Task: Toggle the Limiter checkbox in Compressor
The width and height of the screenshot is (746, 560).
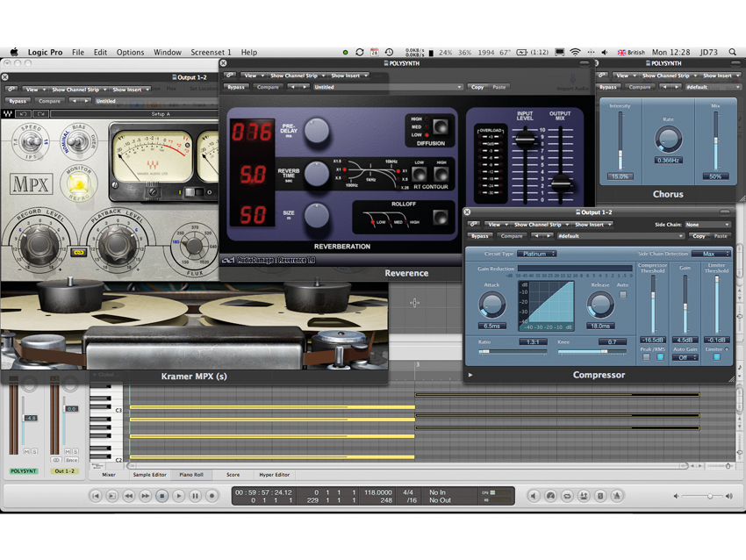Action: [716, 357]
